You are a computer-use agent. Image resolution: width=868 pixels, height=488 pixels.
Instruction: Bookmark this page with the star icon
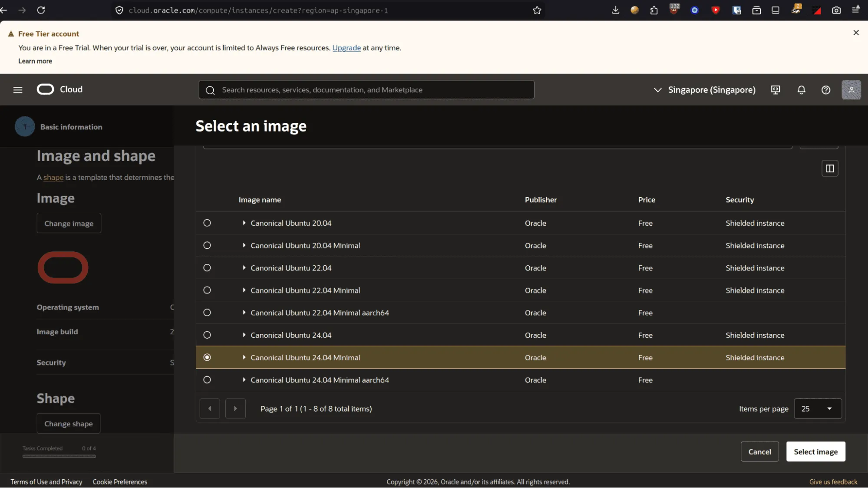coord(537,10)
